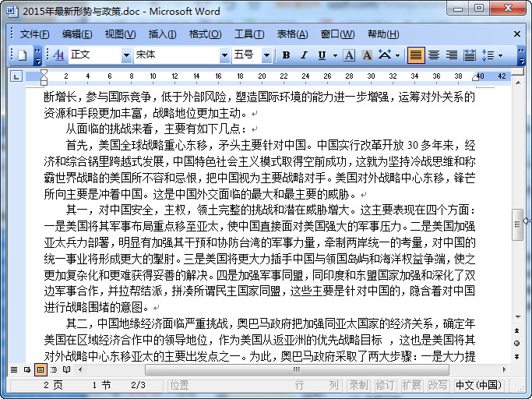Expand Formatting toolbar options at right
The image size is (532, 399).
click(521, 55)
